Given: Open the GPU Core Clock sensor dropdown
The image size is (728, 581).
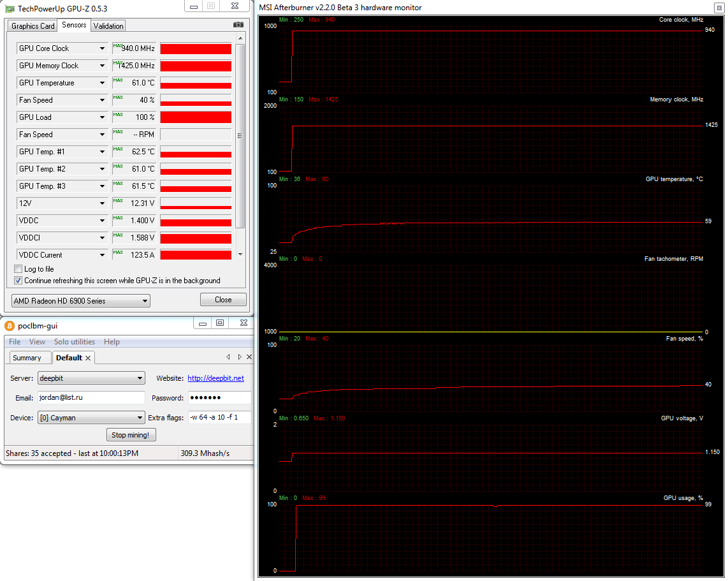Looking at the screenshot, I should click(102, 48).
